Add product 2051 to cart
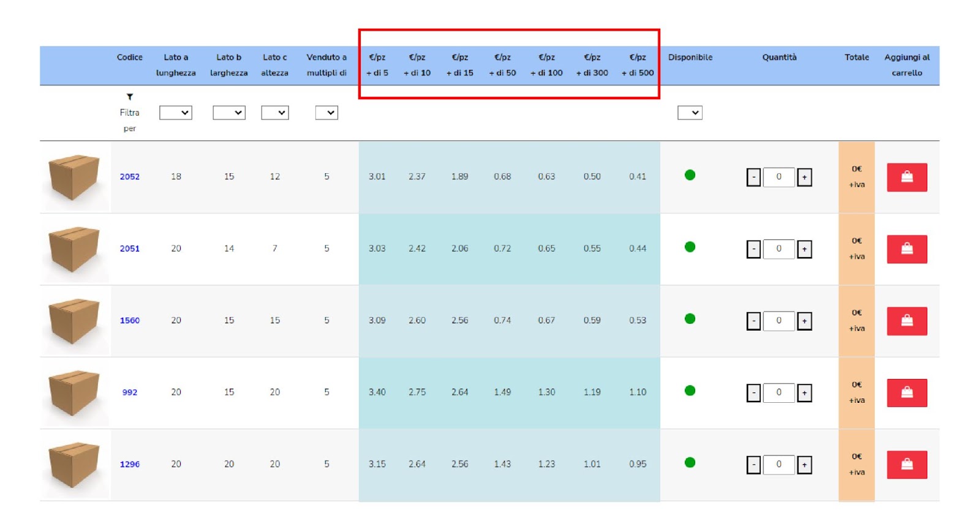 coord(907,249)
